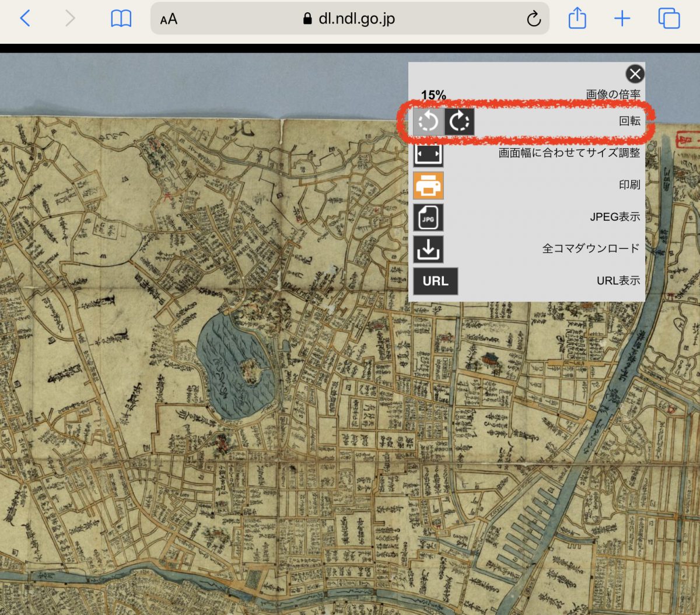The width and height of the screenshot is (700, 615).
Task: Click the download all frames icon
Action: click(x=428, y=249)
